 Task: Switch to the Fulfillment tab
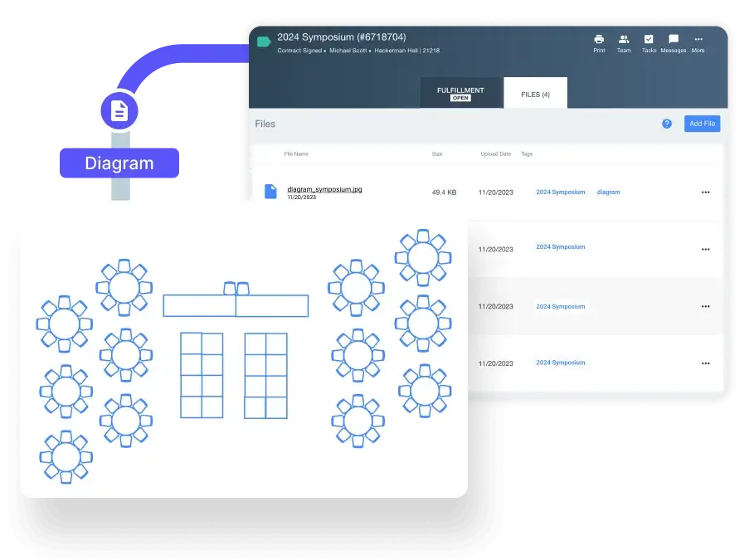tap(460, 93)
